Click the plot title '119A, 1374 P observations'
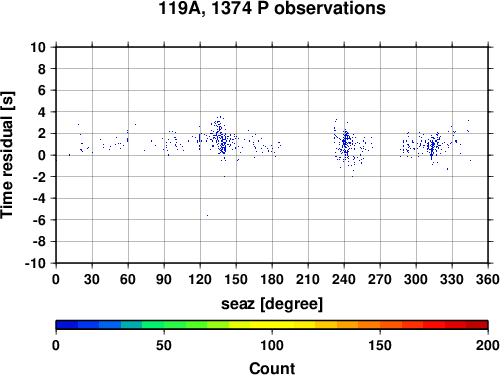This screenshot has height=375, width=500. click(x=272, y=8)
